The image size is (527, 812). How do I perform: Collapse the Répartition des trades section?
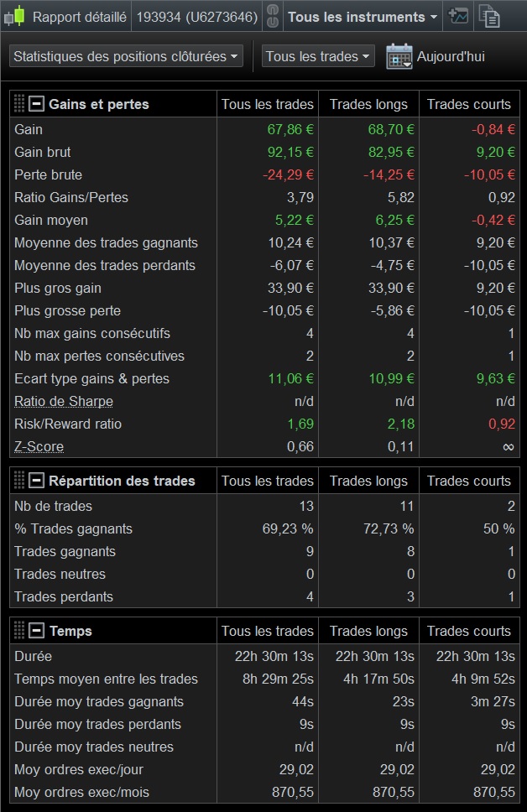click(x=36, y=481)
